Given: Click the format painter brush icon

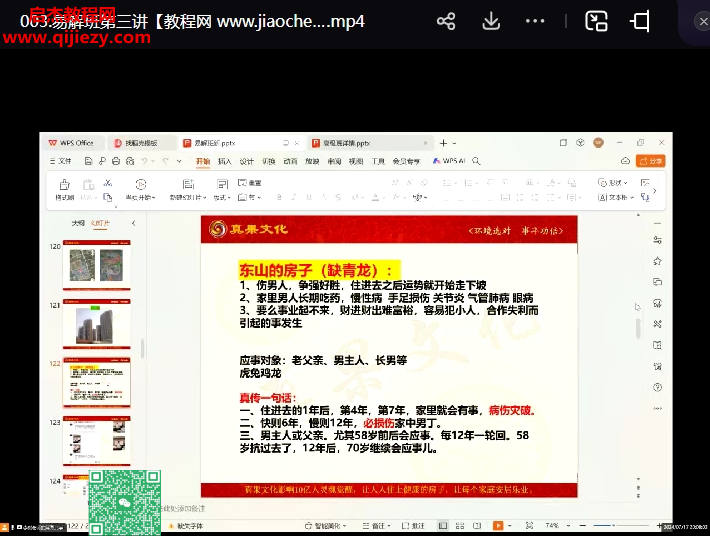Looking at the screenshot, I should pyautogui.click(x=65, y=184).
